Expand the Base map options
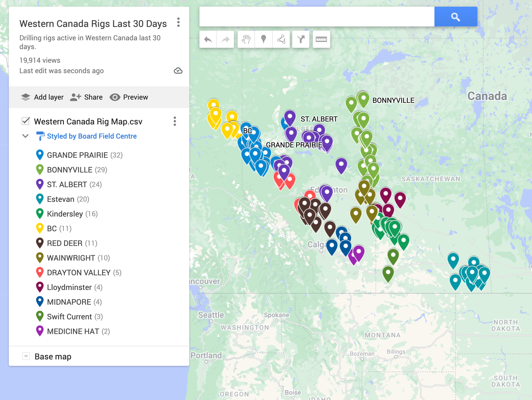This screenshot has width=532, height=400. tap(26, 356)
